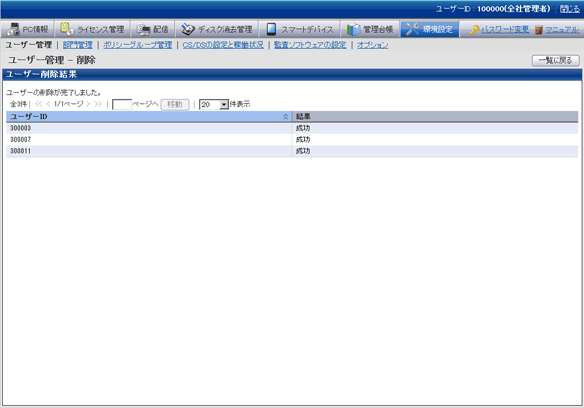Click the パスワード変更 key icon
The width and height of the screenshot is (584, 408).
(474, 29)
